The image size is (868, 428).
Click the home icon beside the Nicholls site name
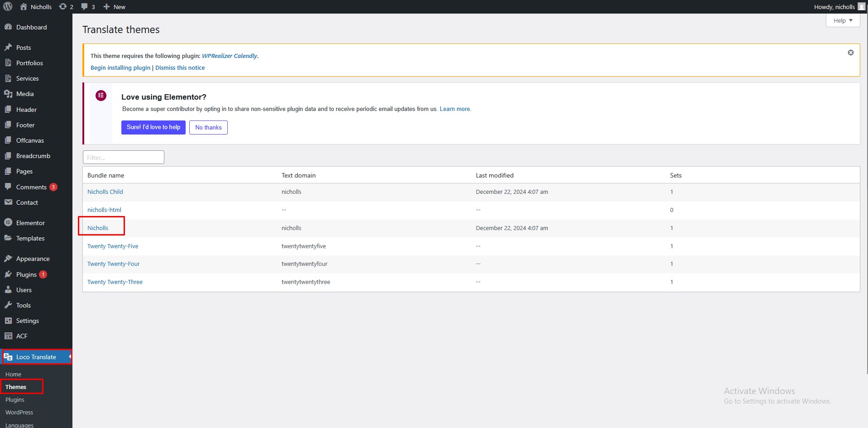pos(24,7)
